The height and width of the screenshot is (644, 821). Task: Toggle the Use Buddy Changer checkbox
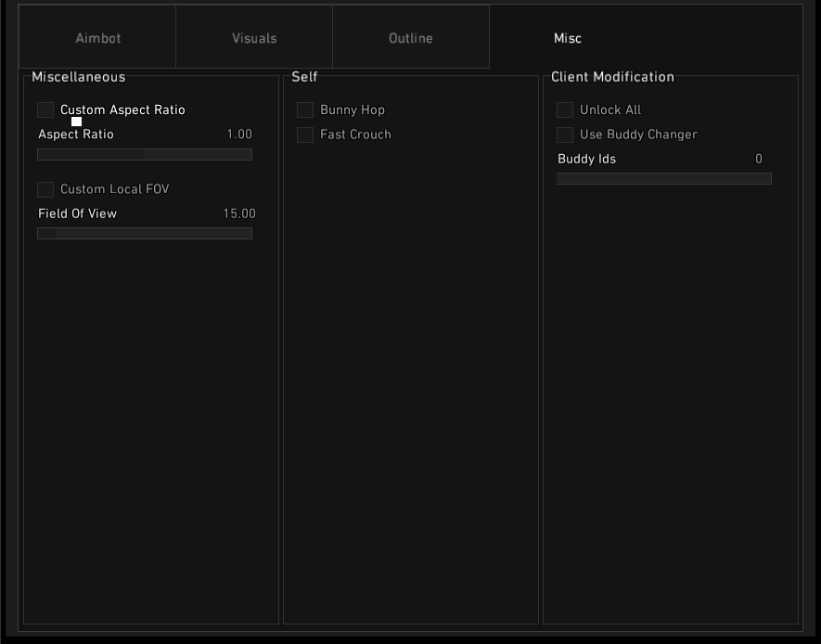pos(565,135)
